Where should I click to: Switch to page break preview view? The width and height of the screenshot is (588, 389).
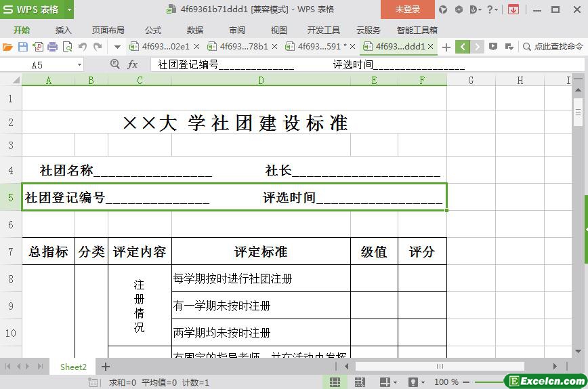[360, 382]
